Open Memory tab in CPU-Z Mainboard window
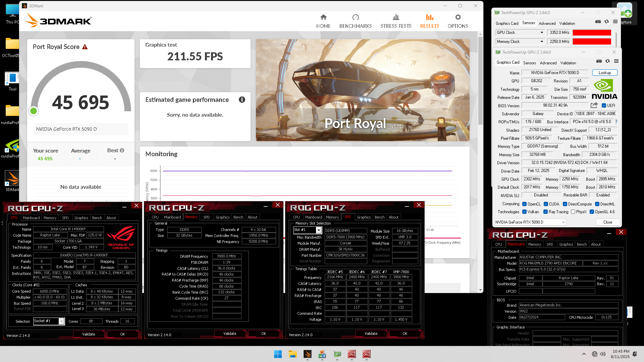This screenshot has width=644, height=362. [534, 244]
